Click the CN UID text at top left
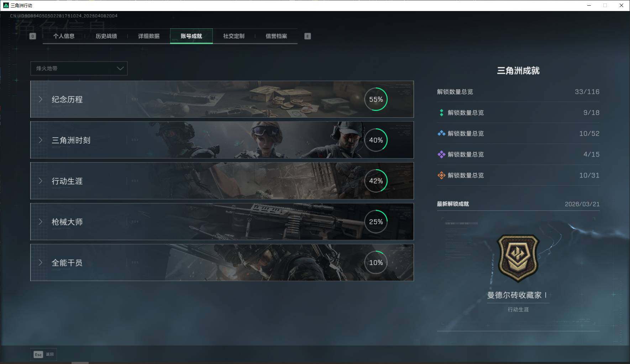 [x=64, y=16]
